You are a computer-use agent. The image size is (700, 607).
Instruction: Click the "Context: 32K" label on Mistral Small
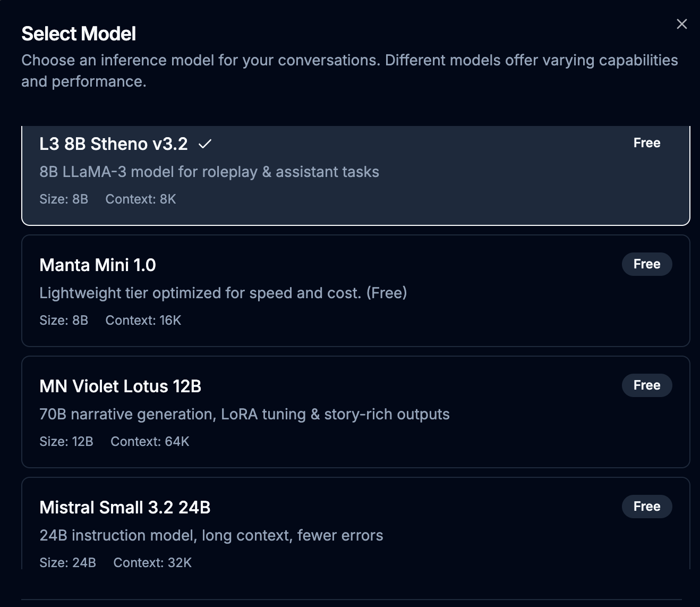tap(152, 562)
